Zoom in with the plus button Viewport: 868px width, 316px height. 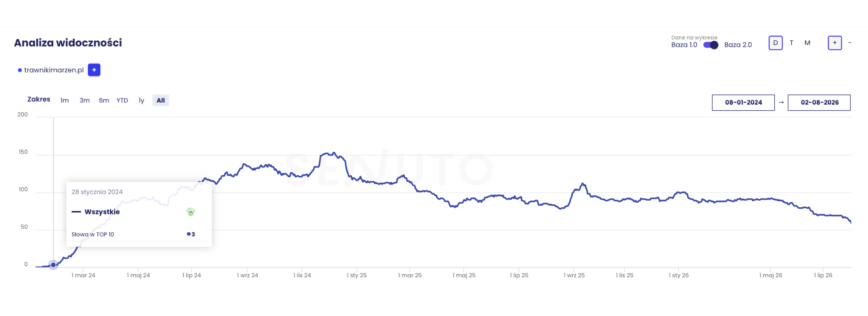point(834,43)
